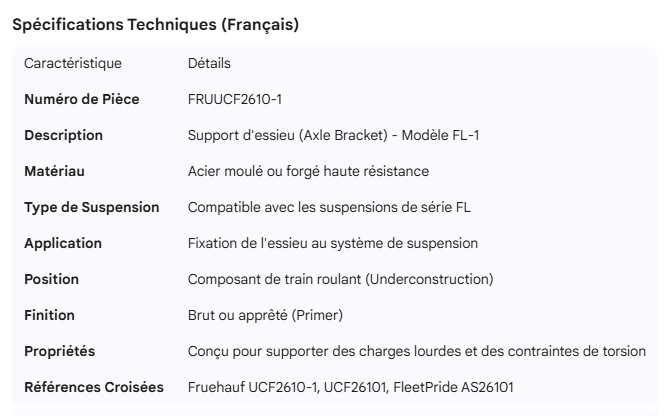Select the 'Position' row label
Image resolution: width=667 pixels, height=416 pixels.
(51, 279)
